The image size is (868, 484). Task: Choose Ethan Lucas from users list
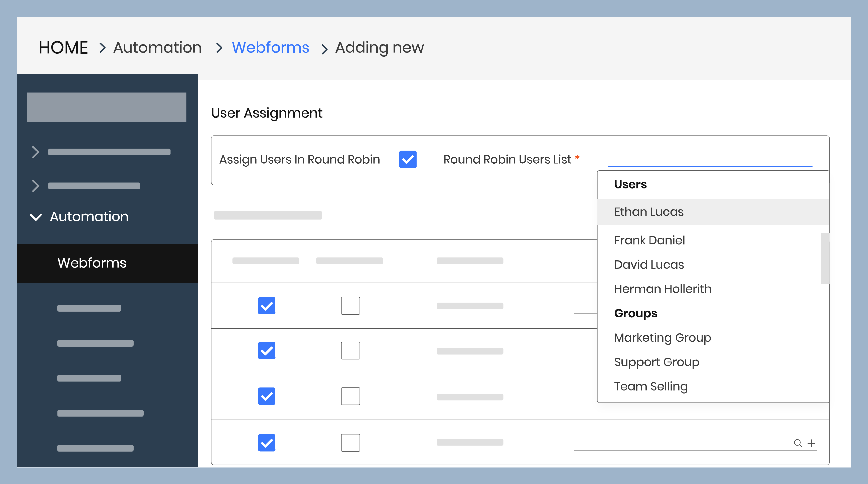pyautogui.click(x=649, y=212)
